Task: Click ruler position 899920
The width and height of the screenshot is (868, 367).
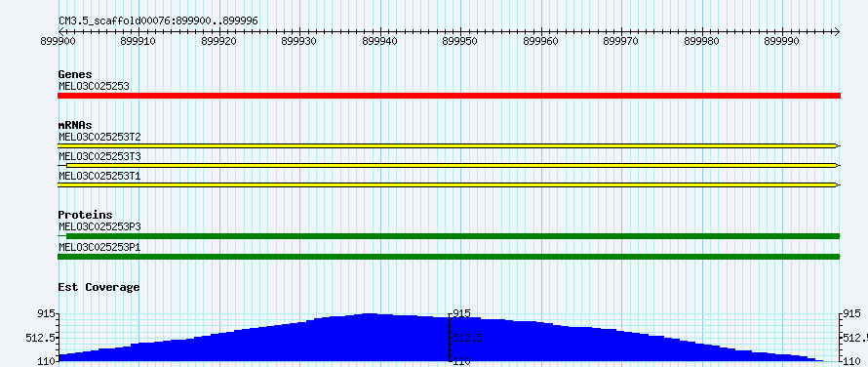Action: pyautogui.click(x=219, y=41)
